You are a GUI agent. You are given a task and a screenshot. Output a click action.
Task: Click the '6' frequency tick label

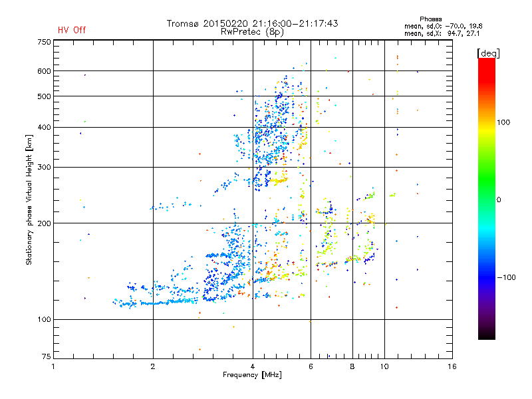311,366
